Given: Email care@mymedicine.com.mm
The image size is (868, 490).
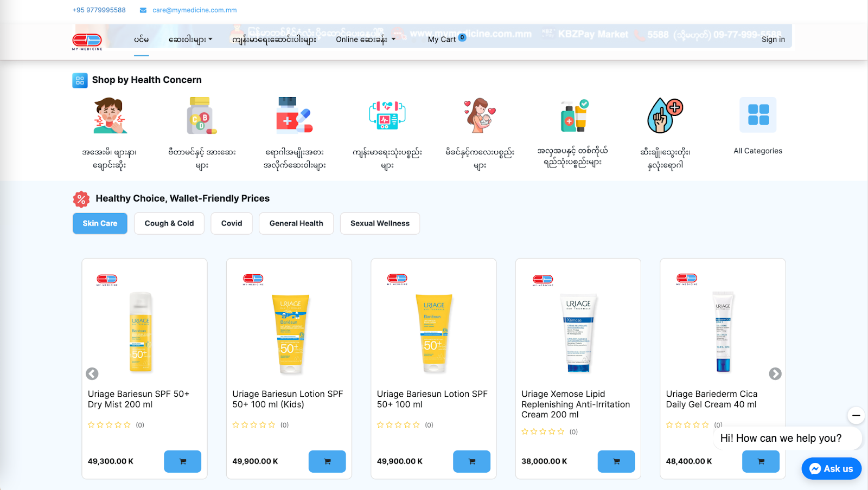Looking at the screenshot, I should click(195, 10).
